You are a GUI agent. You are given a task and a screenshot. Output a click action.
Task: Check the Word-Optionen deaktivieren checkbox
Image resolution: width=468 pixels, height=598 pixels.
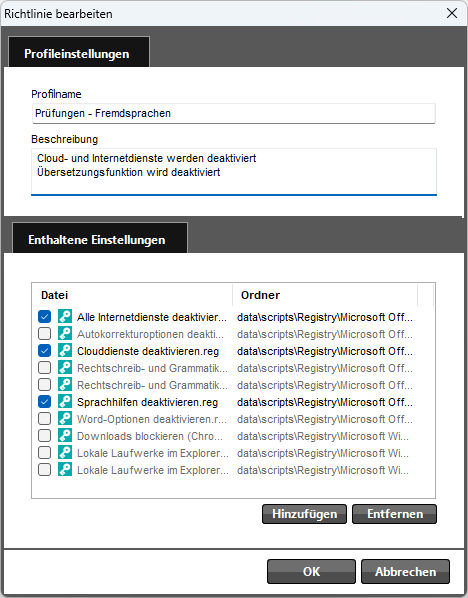coord(45,419)
